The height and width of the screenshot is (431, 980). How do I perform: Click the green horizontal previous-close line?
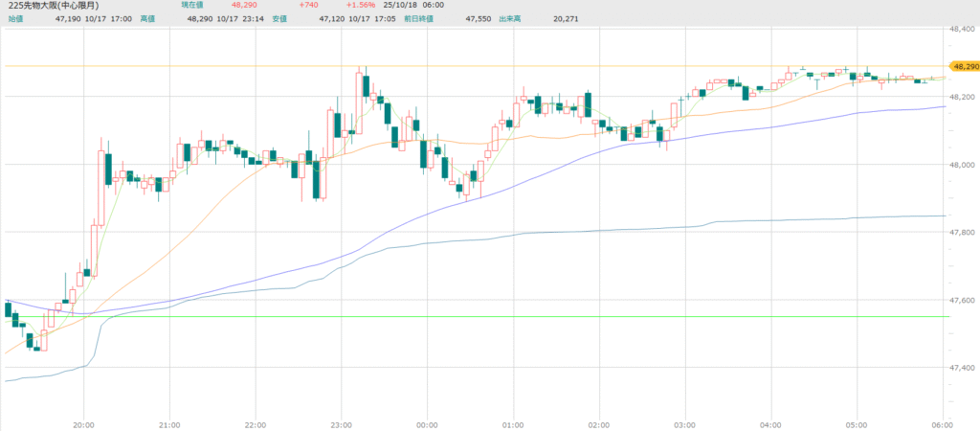[x=479, y=316]
